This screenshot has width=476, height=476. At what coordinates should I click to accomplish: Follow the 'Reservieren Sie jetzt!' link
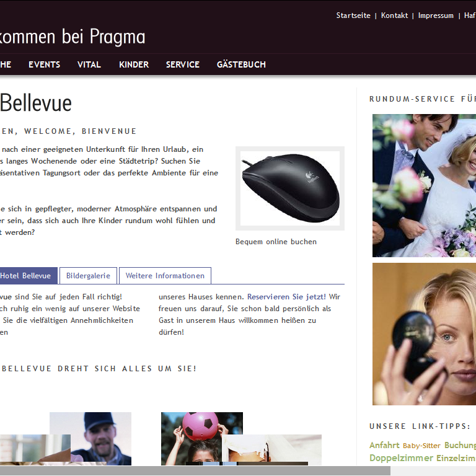[x=286, y=297]
